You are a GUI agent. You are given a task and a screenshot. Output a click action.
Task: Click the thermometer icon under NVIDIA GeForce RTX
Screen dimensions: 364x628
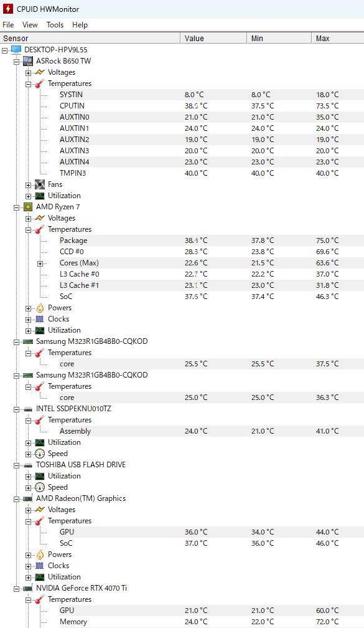tap(40, 599)
